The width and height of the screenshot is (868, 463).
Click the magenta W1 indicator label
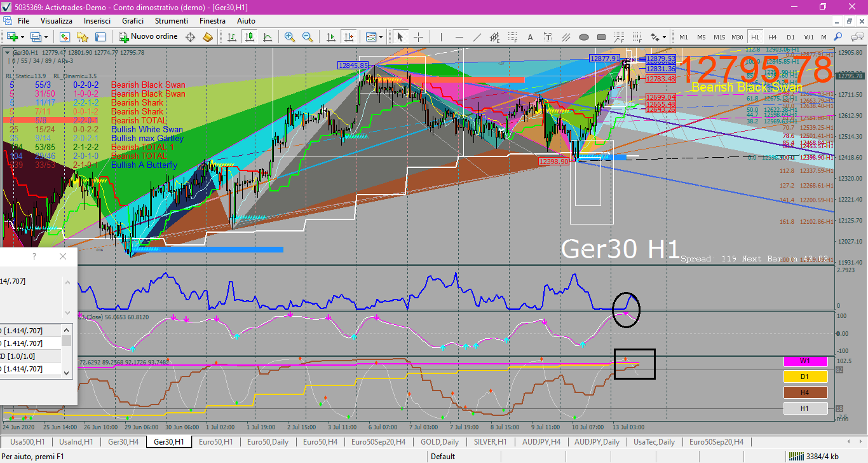coord(805,361)
